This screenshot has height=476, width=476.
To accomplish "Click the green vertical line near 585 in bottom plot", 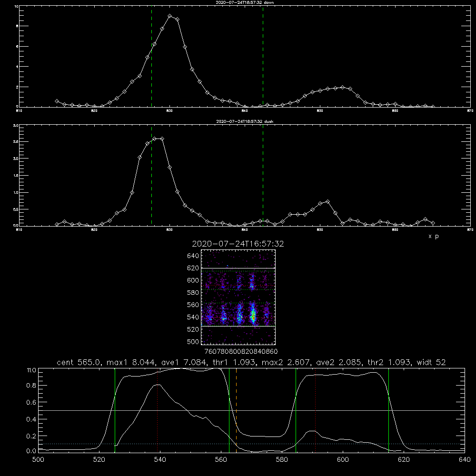I will 296,411.
